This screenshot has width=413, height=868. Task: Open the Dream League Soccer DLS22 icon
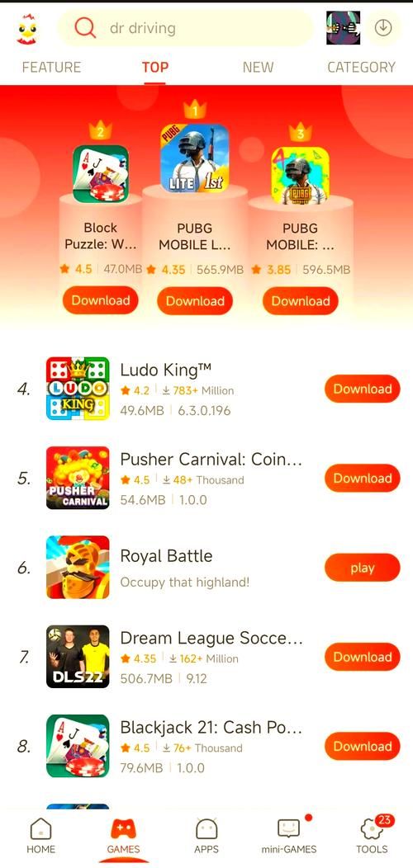78,657
